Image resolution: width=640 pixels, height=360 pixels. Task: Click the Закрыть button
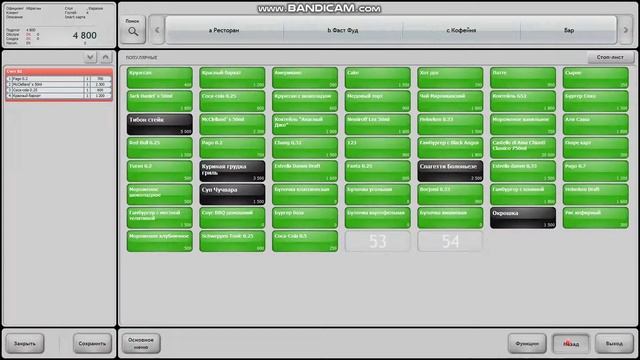click(x=25, y=344)
